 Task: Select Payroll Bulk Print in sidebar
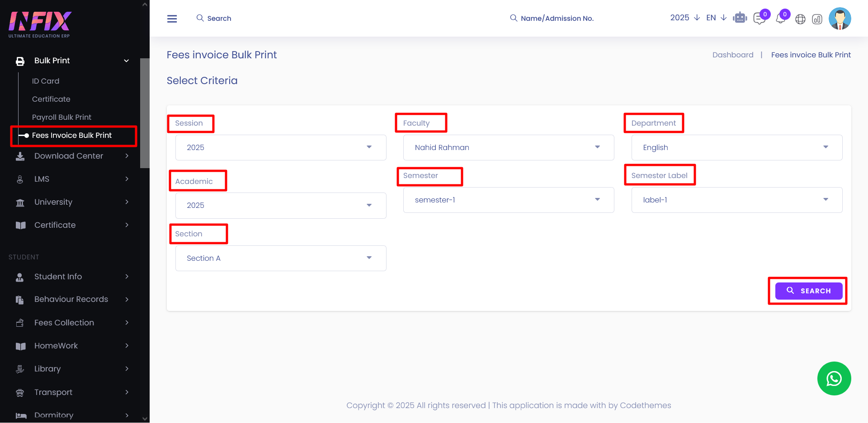(61, 117)
